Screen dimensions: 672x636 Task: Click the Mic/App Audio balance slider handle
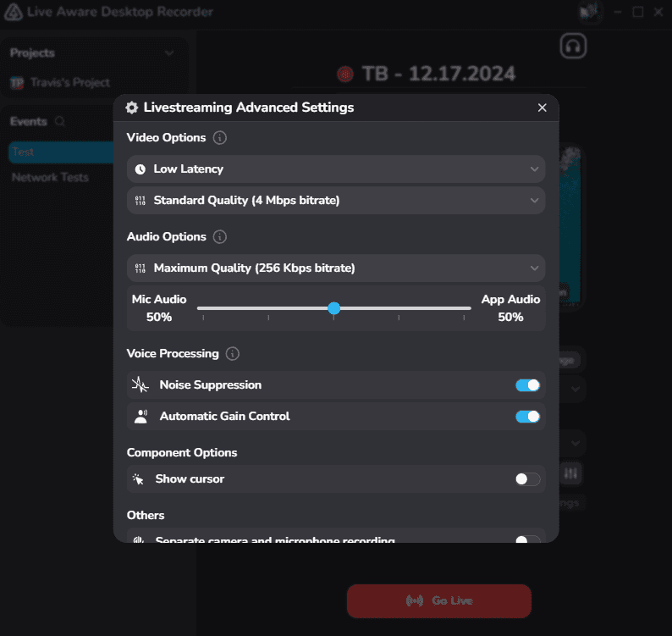click(x=333, y=308)
